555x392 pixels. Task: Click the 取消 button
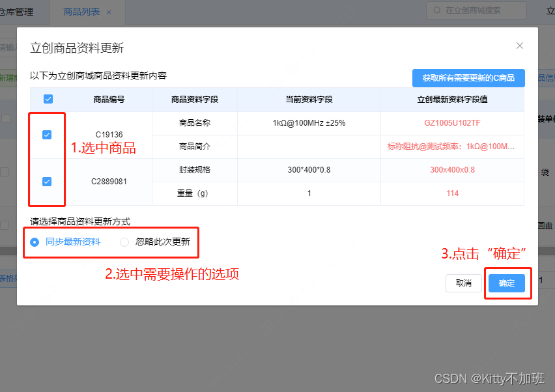(463, 283)
